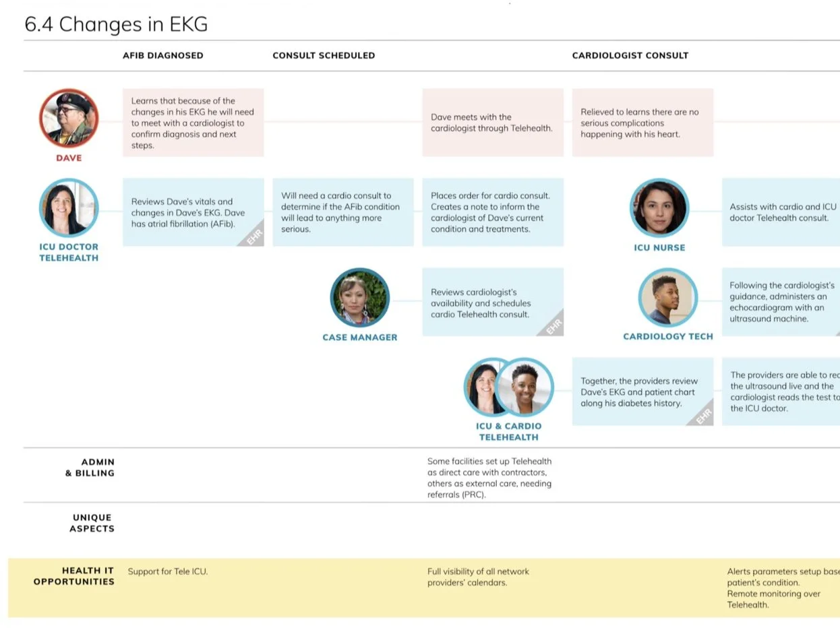Select the CARDIOLOGIST CONSULT column header
The height and width of the screenshot is (628, 840).
[x=630, y=55]
